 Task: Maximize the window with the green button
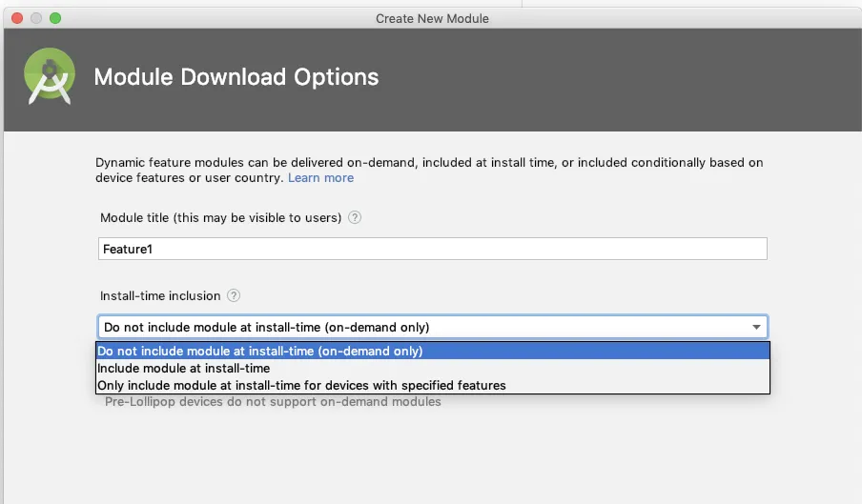click(x=54, y=18)
